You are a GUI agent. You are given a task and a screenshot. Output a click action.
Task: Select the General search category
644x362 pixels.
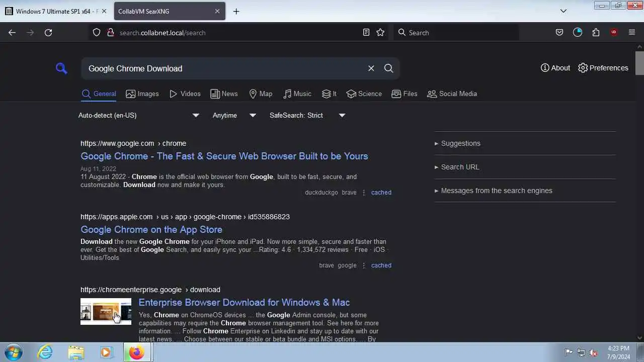99,94
